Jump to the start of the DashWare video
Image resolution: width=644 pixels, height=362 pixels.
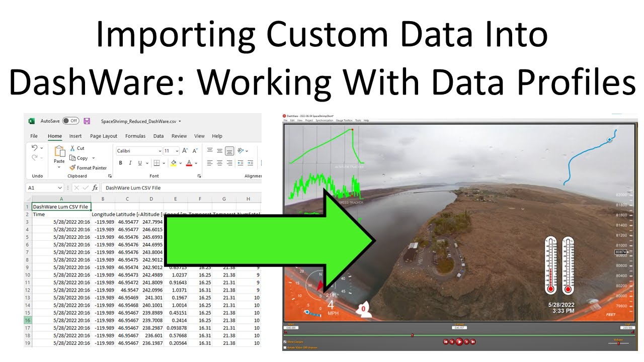(x=446, y=342)
